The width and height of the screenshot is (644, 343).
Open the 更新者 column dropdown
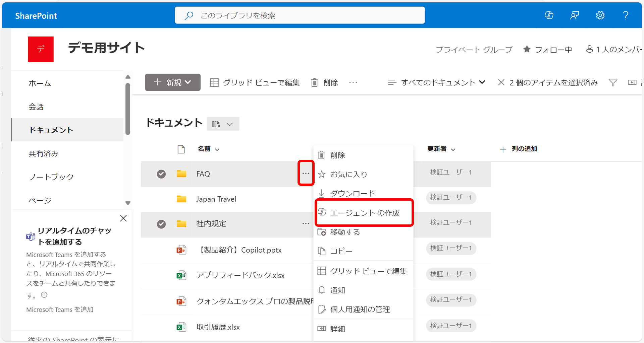(453, 149)
